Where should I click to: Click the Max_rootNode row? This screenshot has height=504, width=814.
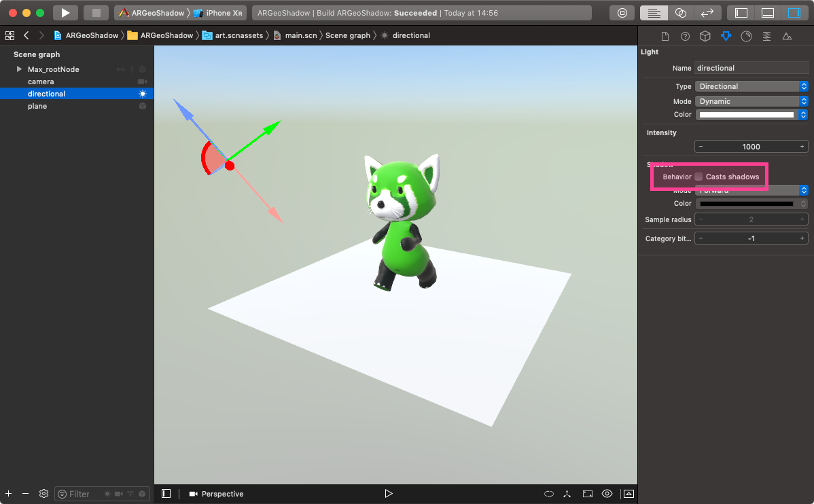[77, 69]
